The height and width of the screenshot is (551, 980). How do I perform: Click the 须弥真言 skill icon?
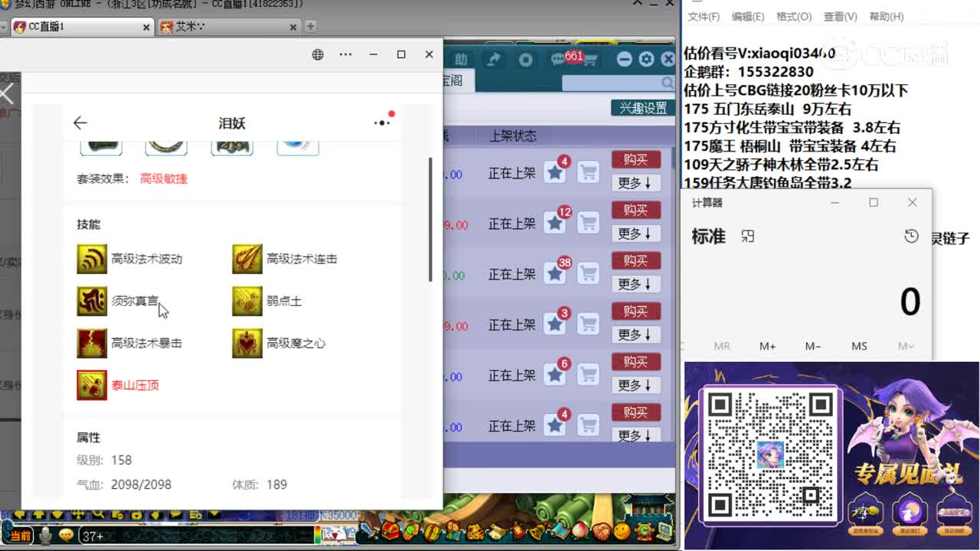(92, 301)
